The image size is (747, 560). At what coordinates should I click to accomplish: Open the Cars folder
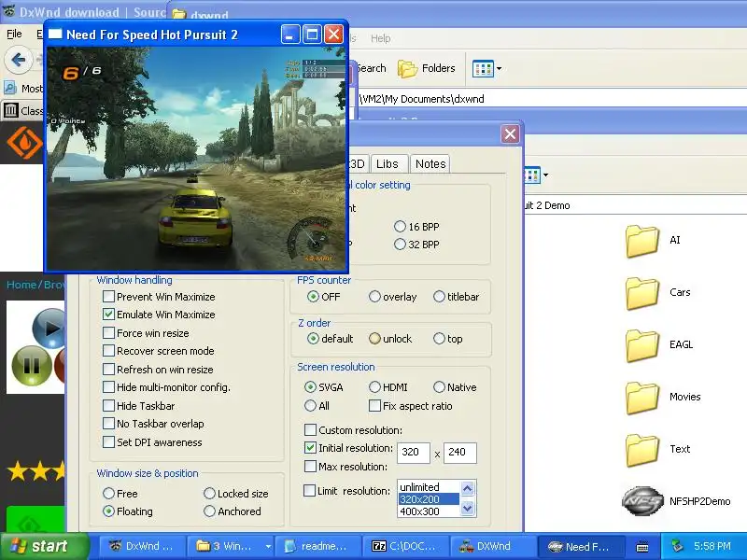pyautogui.click(x=642, y=293)
